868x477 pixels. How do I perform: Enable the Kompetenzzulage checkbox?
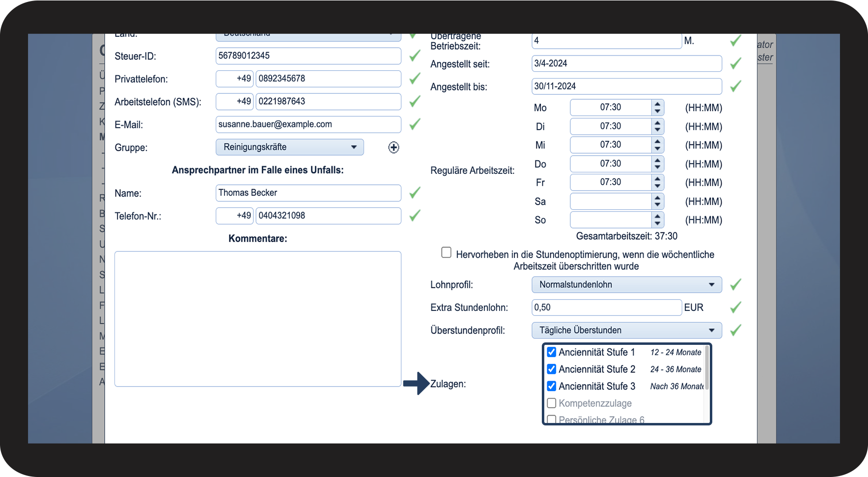coord(552,403)
